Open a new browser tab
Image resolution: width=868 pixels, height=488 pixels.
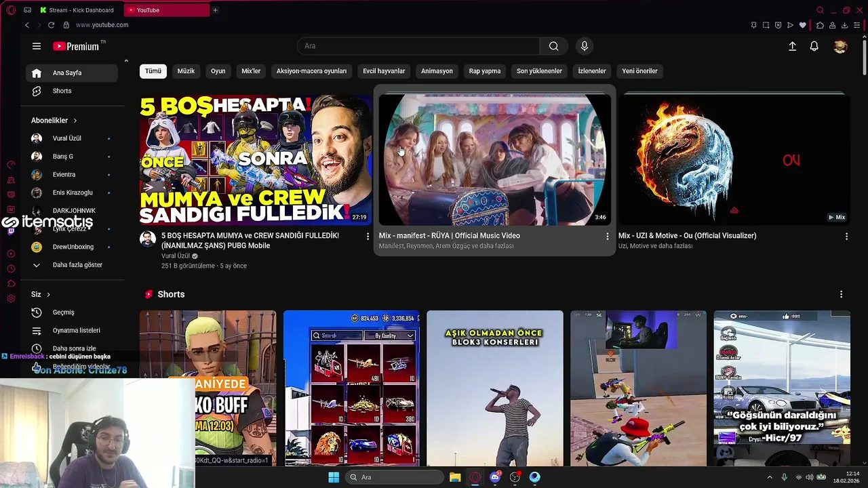pyautogui.click(x=215, y=10)
